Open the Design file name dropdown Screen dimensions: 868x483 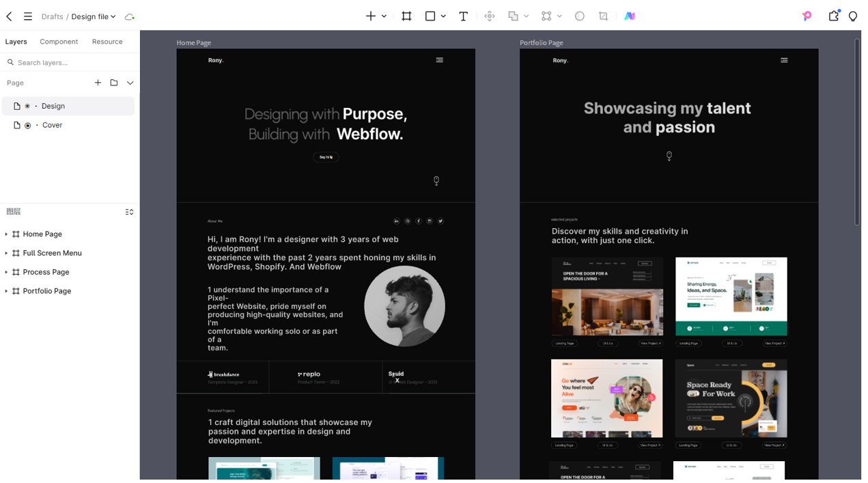click(94, 16)
